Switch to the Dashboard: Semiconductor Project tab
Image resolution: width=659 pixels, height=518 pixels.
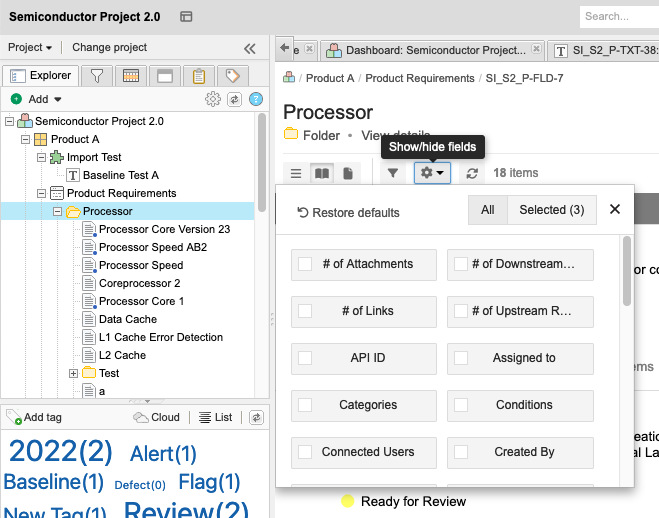pyautogui.click(x=432, y=50)
